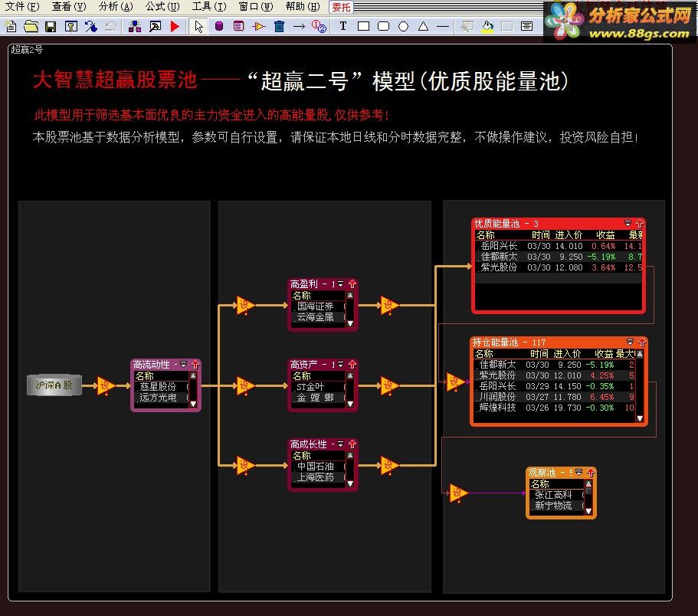Image resolution: width=698 pixels, height=616 pixels.
Task: Click scroll-down arrow in 持仓能量池 list
Action: click(640, 418)
